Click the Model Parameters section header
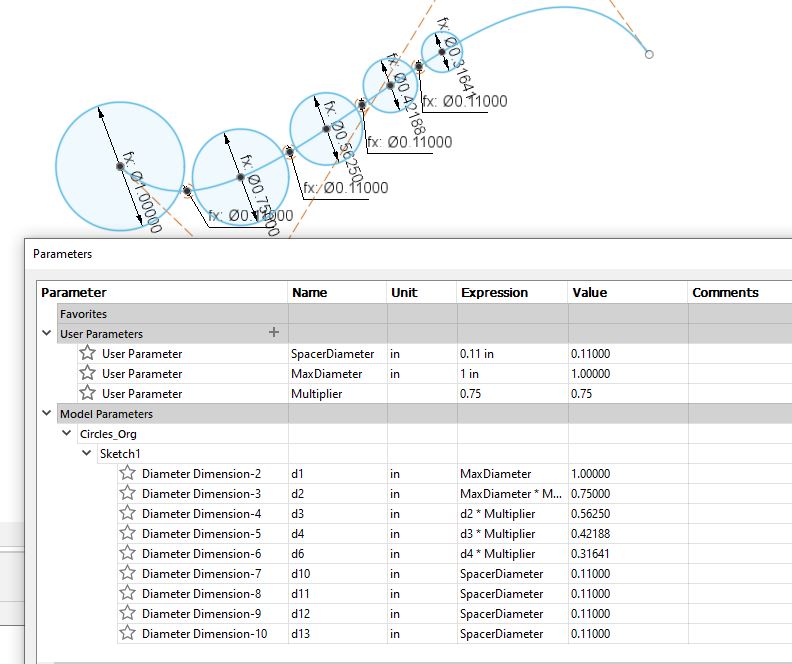The image size is (792, 664). pyautogui.click(x=106, y=414)
